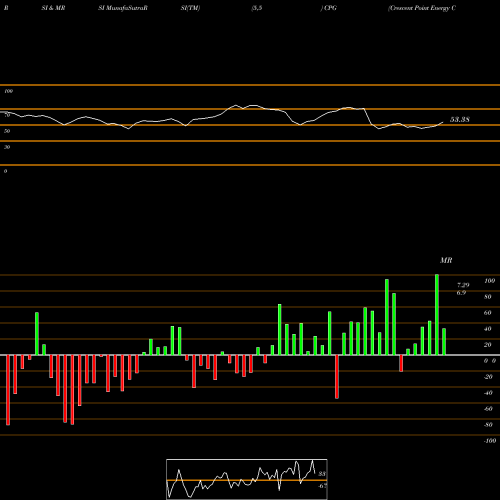
Task: Click the MR right axis label -100
Action: pyautogui.click(x=490, y=441)
